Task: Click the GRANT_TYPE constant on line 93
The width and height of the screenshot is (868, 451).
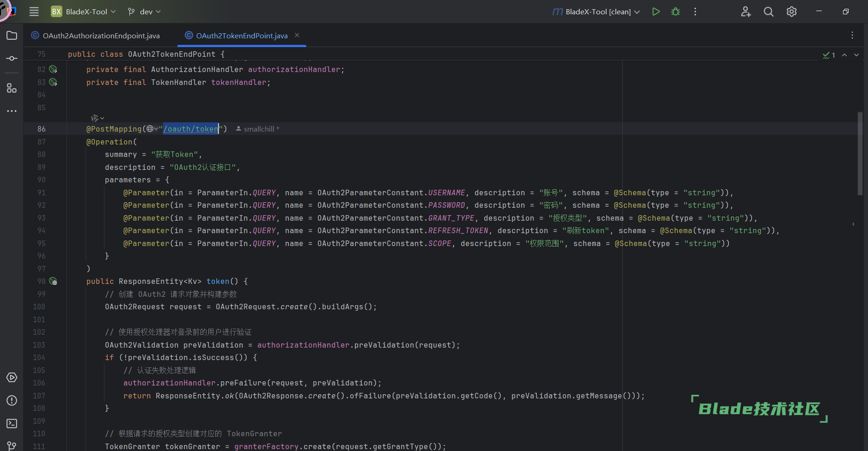Action: (451, 218)
